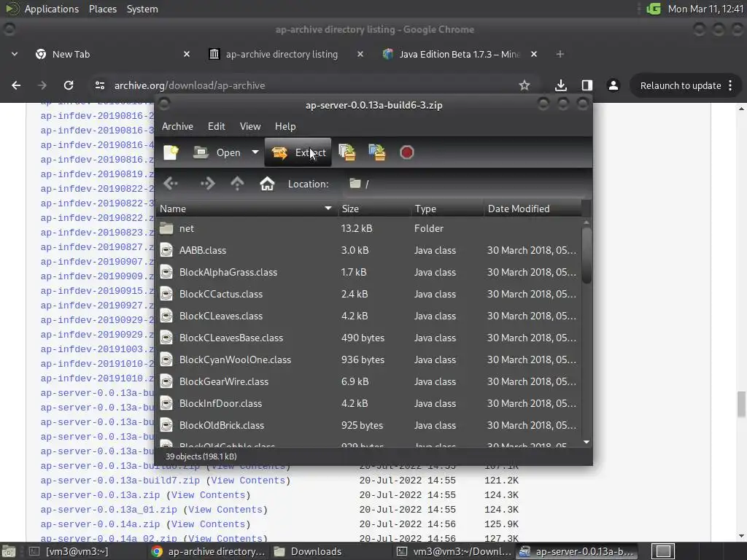Select BlockCLeavesBase.class file
The image size is (747, 560).
[x=368, y=338]
